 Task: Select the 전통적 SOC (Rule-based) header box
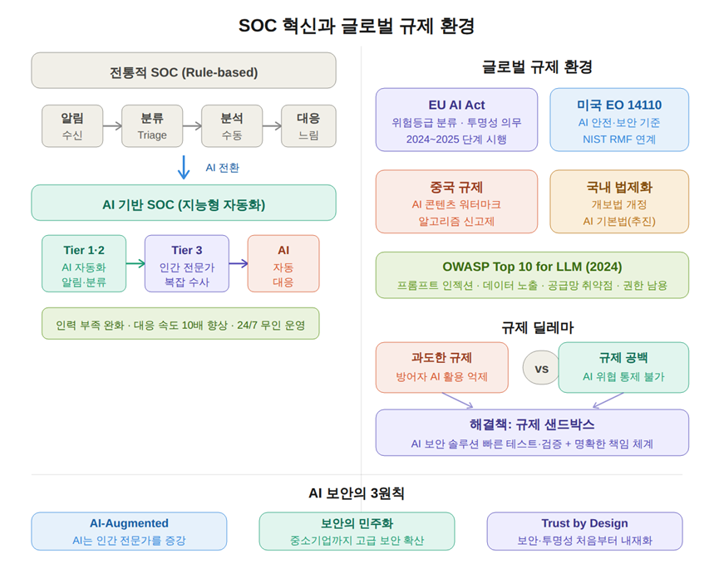click(184, 71)
